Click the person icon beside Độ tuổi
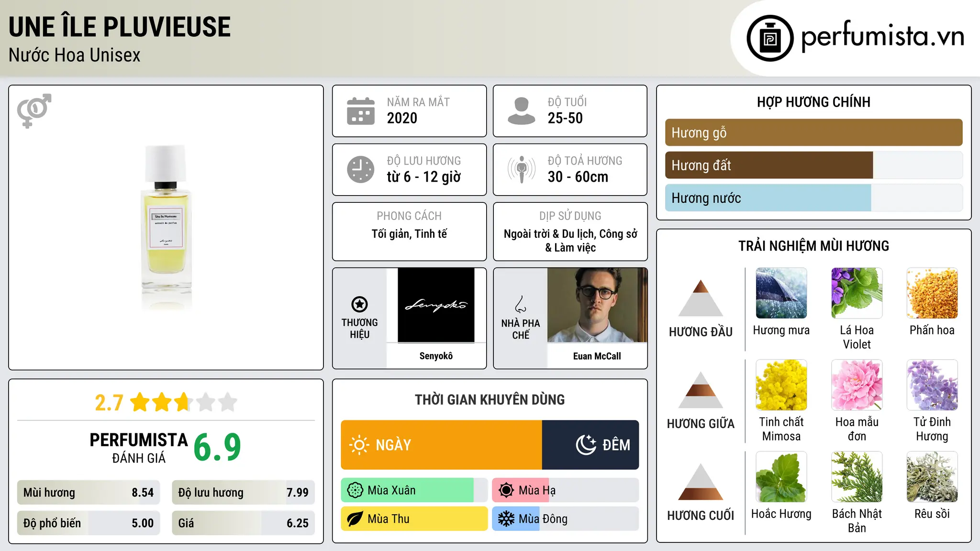Viewport: 980px width, 551px height. click(x=521, y=111)
